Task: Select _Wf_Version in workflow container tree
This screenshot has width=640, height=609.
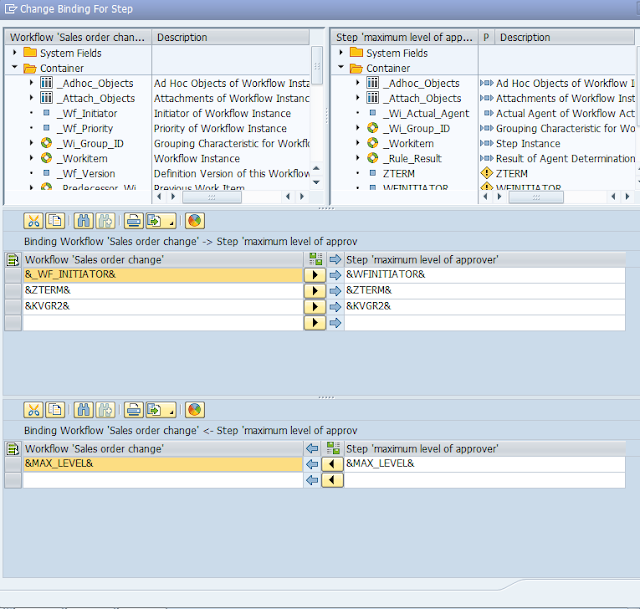Action: click(x=86, y=173)
